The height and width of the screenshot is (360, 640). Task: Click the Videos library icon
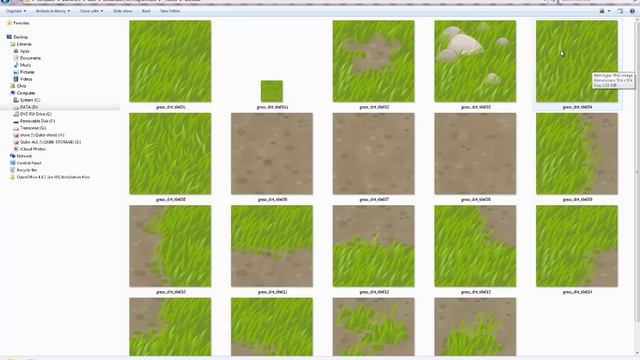click(16, 79)
